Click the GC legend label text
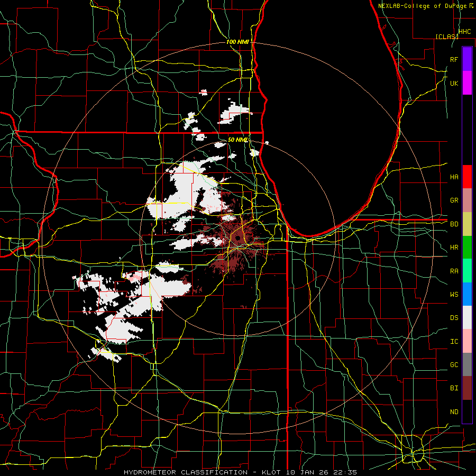 click(454, 365)
